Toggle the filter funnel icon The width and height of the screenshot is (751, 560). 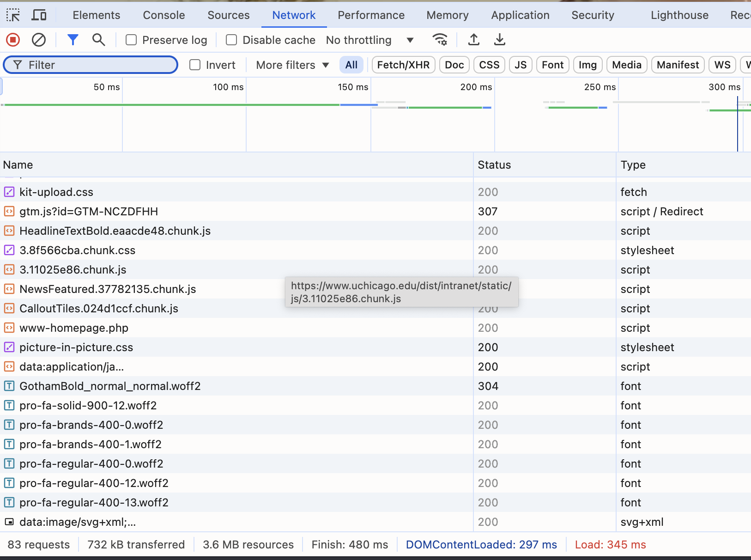tap(73, 40)
